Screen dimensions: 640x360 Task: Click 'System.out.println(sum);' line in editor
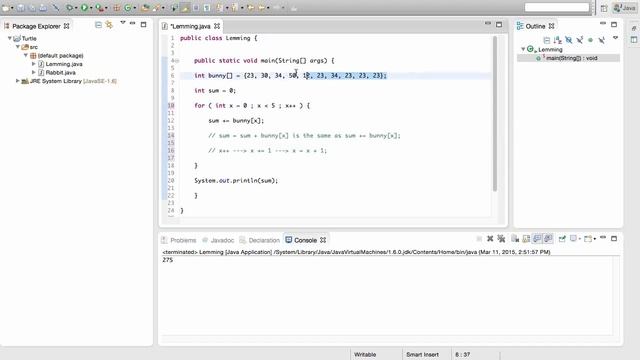[236, 180]
